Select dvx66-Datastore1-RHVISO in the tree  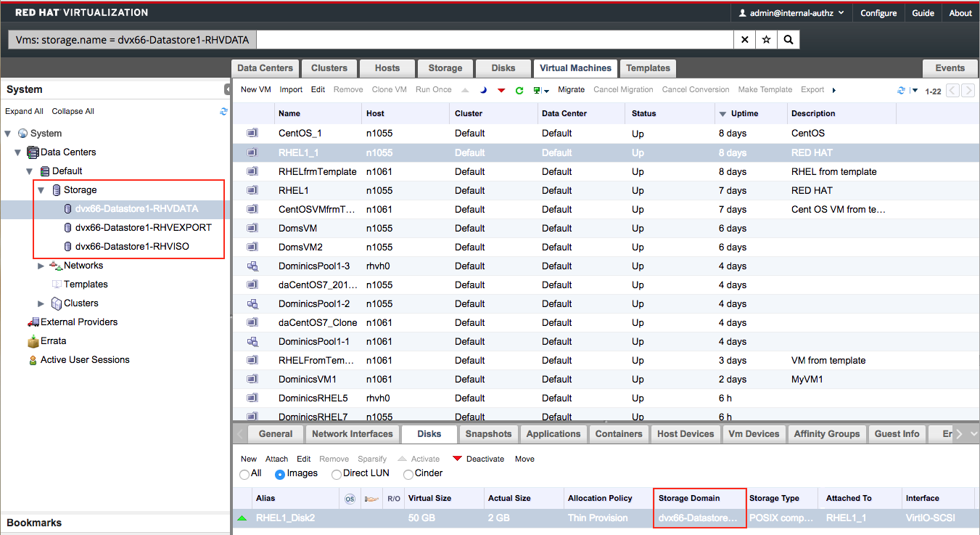click(x=132, y=247)
